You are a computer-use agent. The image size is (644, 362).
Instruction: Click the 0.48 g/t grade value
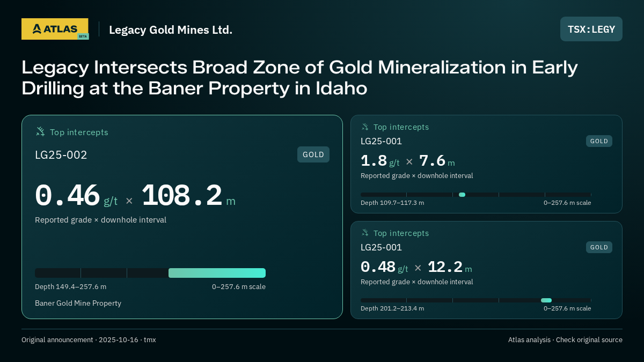[x=384, y=267]
